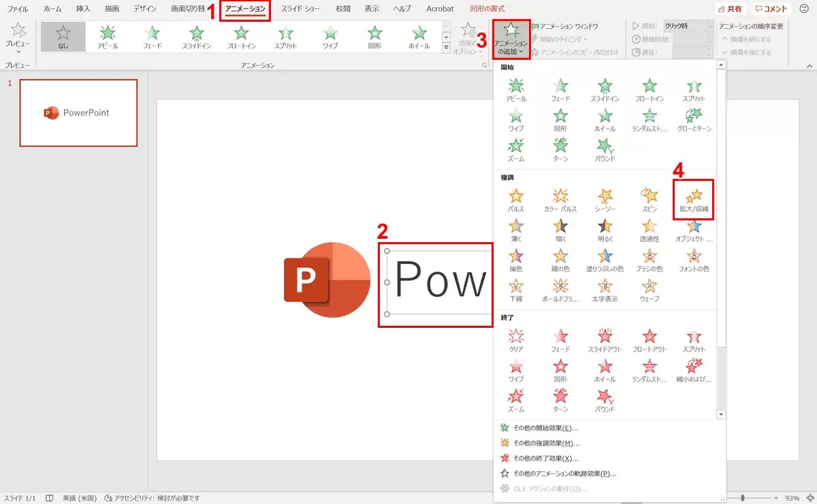Click the 共有 share button
The image size is (817, 504).
click(731, 9)
